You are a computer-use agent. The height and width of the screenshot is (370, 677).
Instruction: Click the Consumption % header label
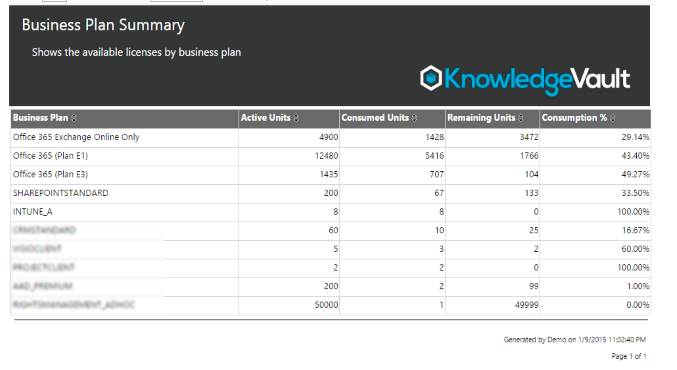point(574,118)
